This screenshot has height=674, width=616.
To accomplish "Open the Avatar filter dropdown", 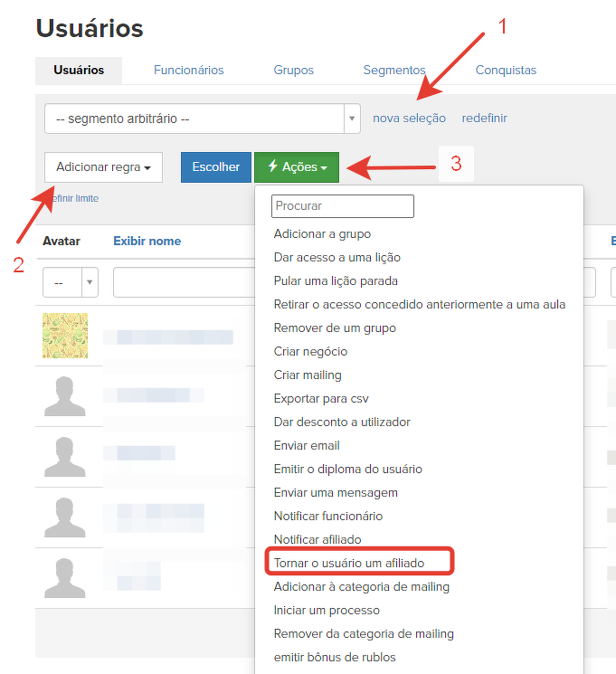I will tap(71, 283).
